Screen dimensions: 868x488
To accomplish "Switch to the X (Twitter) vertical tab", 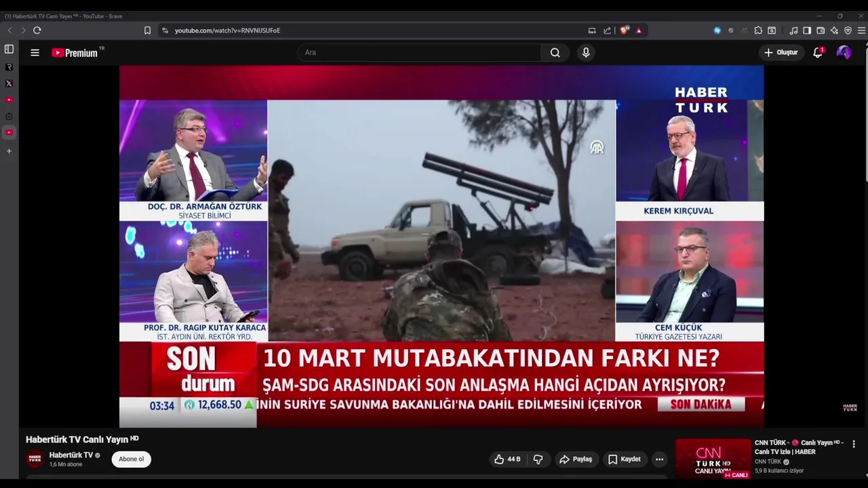I will [x=9, y=83].
